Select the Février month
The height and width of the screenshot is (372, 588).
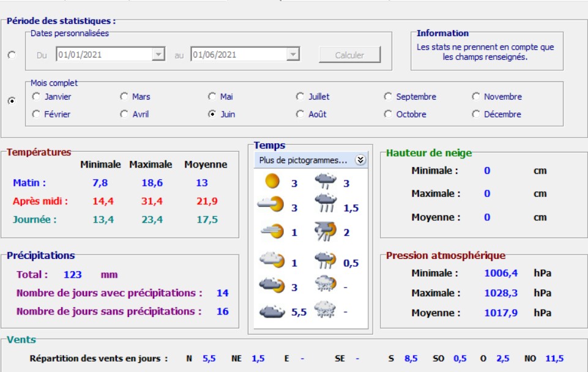point(36,114)
